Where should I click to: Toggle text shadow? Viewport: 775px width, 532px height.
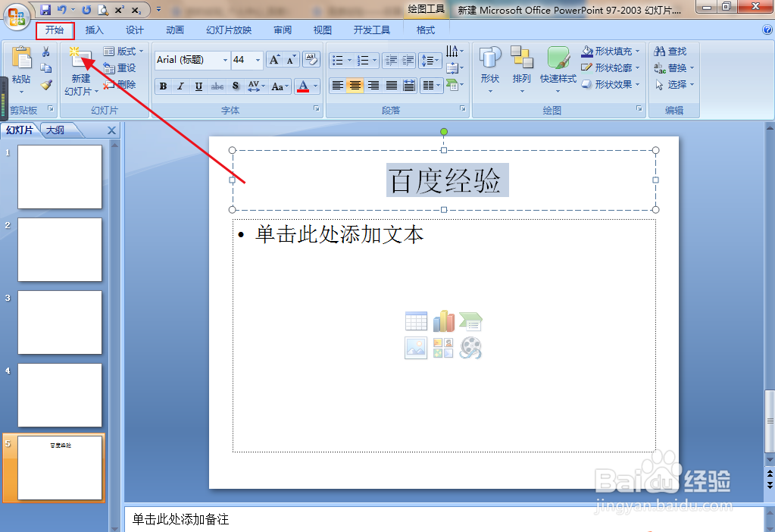236,86
